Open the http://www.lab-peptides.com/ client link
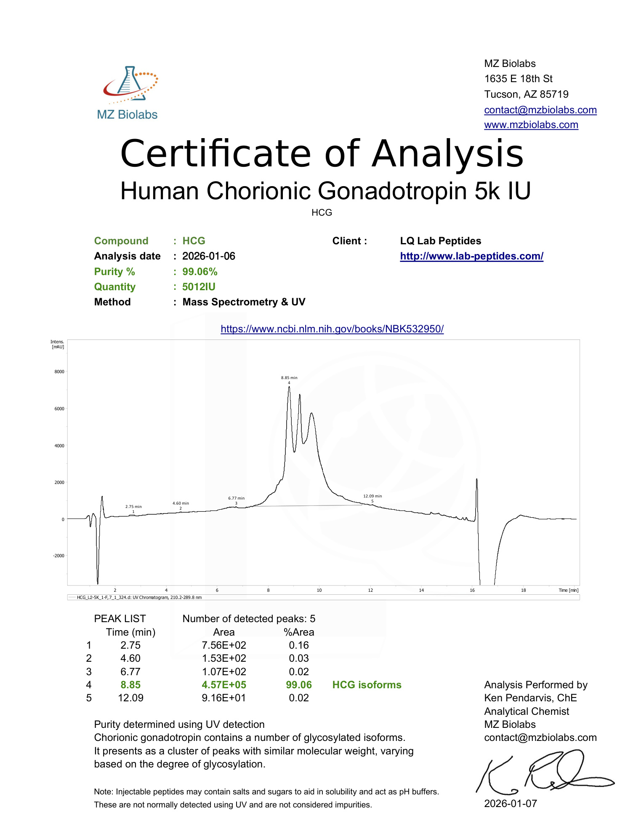This screenshot has height=834, width=644. [x=471, y=256]
